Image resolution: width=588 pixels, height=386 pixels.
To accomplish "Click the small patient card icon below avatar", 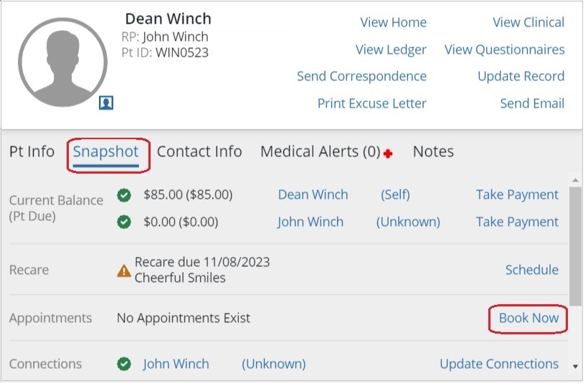I will (x=106, y=103).
